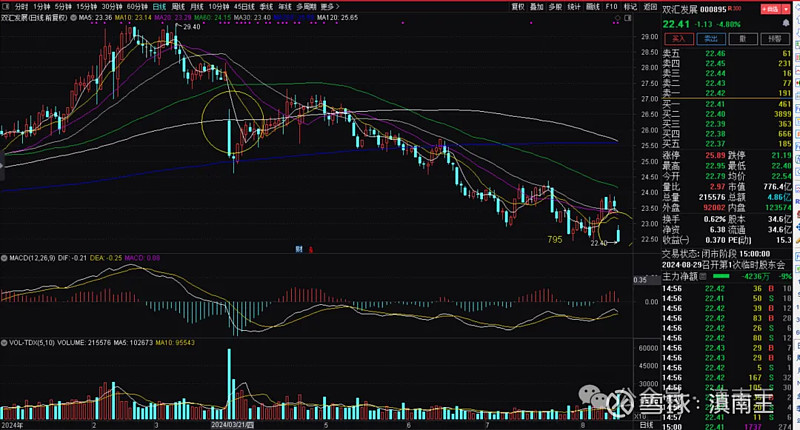800x430 pixels.
Task: Click the 返回 back button
Action: [x=649, y=7]
